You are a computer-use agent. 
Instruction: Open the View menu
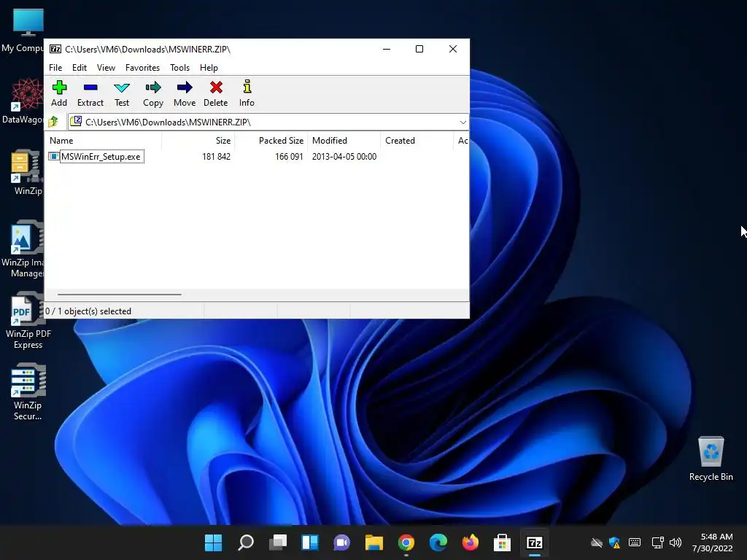coord(106,68)
